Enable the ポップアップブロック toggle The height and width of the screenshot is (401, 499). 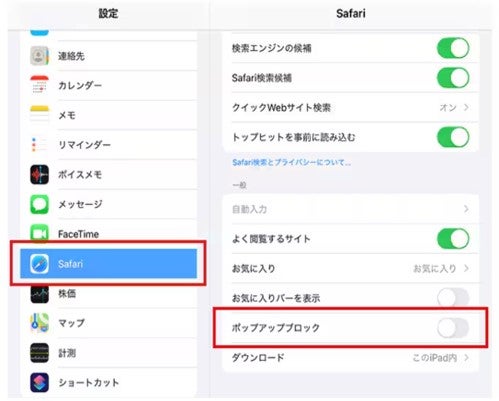click(x=453, y=328)
